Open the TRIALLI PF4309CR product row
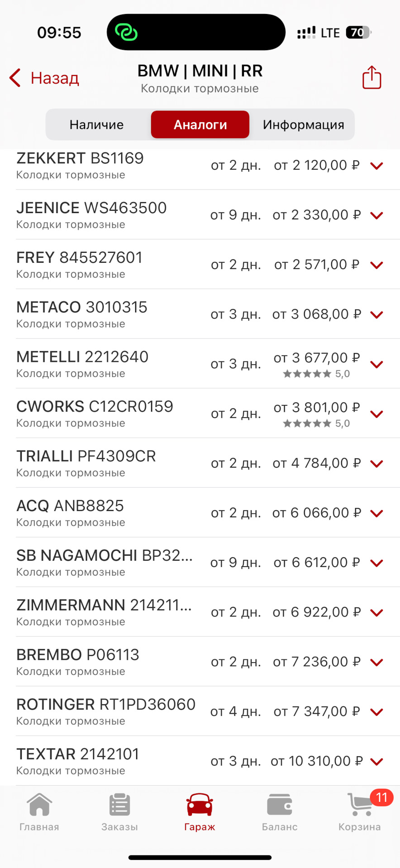Viewport: 400px width, 868px height. coord(86,462)
